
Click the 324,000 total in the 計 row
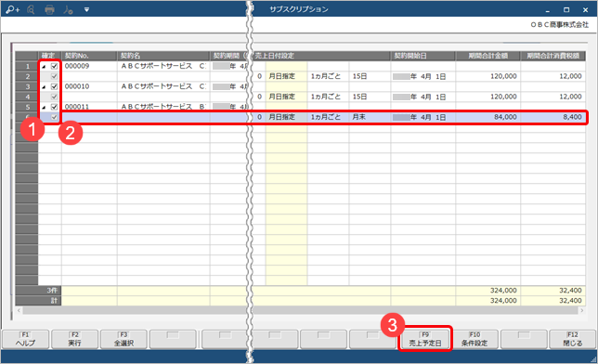pos(487,301)
